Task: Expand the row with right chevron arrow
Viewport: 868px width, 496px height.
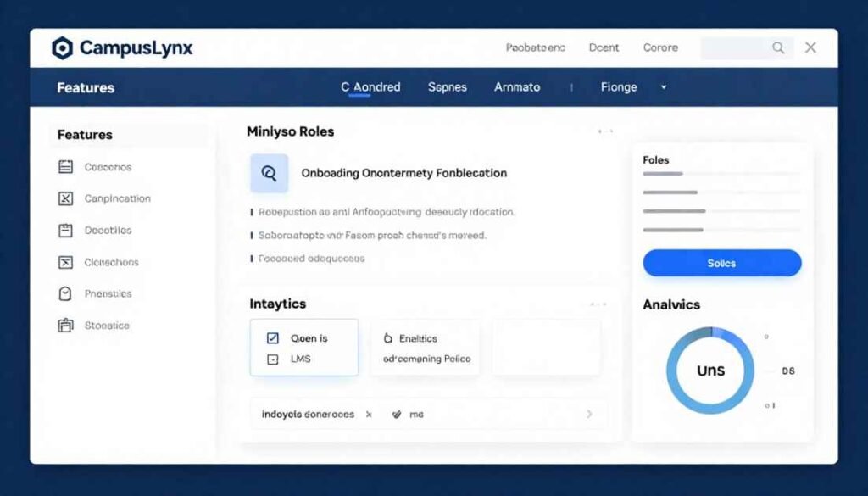Action: [589, 415]
